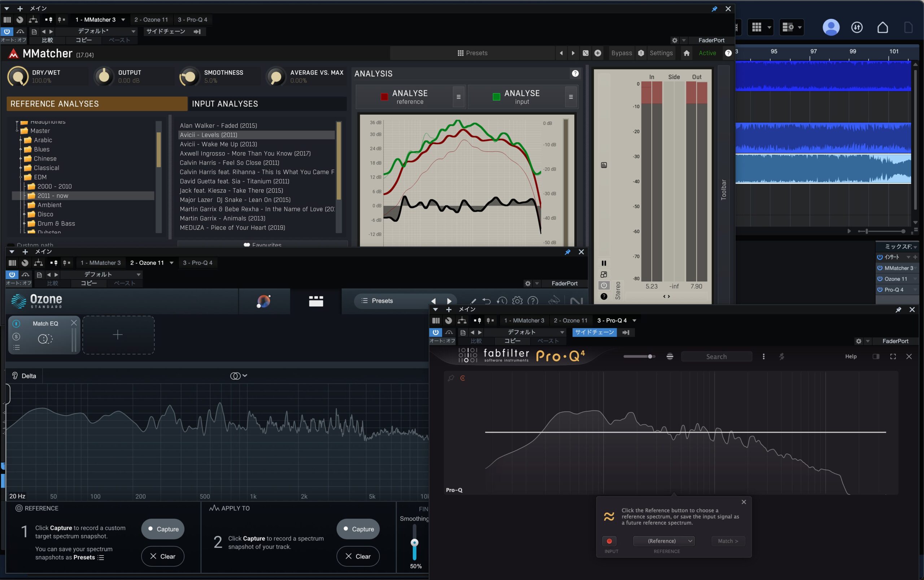Select Avicii - Wake Me Up (2013)

[218, 144]
